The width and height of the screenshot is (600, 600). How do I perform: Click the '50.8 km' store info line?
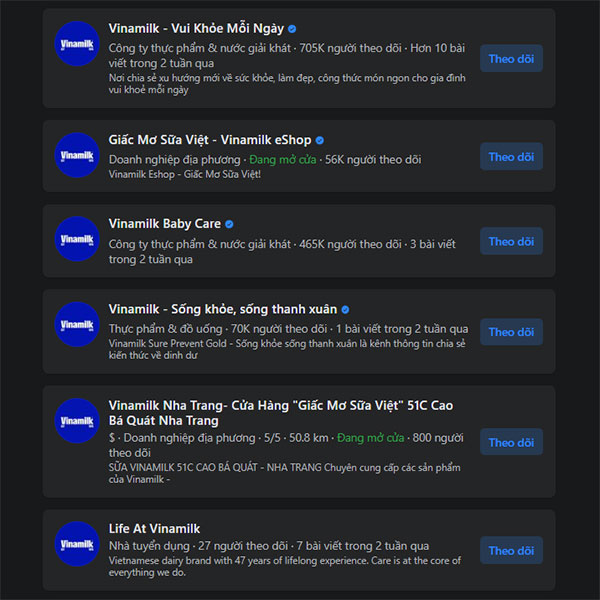(x=286, y=445)
